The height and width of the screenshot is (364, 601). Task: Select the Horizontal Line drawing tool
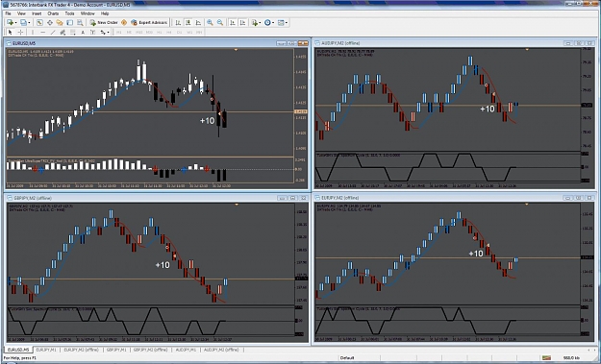[43, 32]
